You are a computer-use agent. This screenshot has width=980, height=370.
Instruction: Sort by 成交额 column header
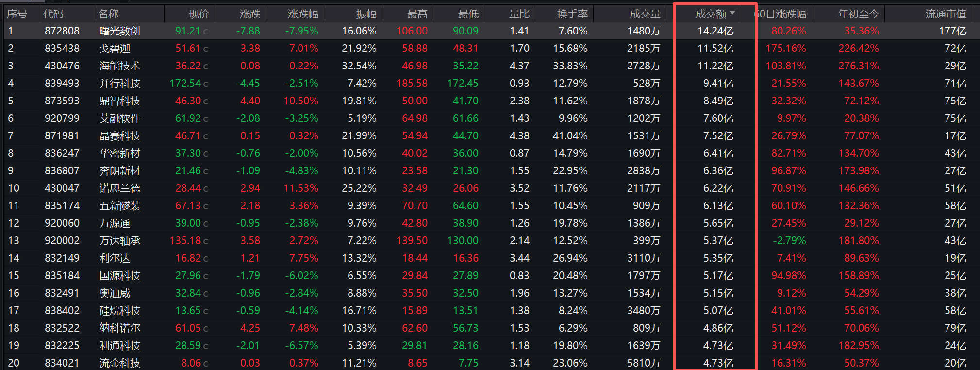pos(711,14)
